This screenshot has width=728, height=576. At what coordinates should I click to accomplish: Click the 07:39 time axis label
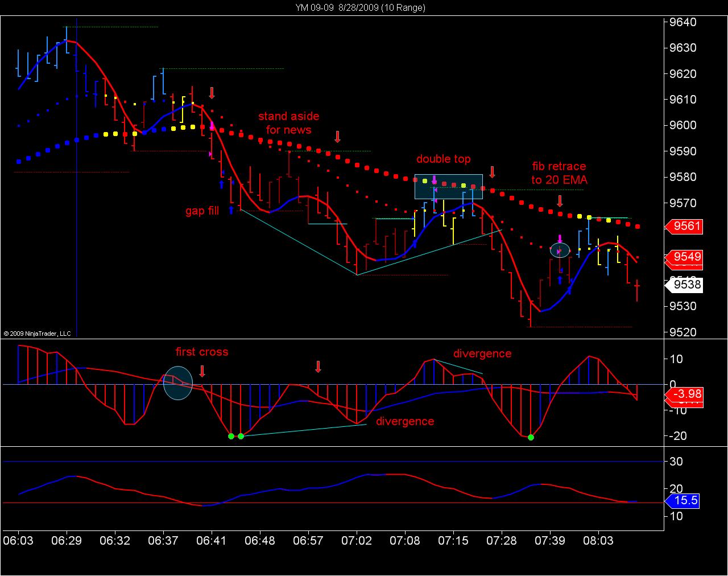pos(550,540)
